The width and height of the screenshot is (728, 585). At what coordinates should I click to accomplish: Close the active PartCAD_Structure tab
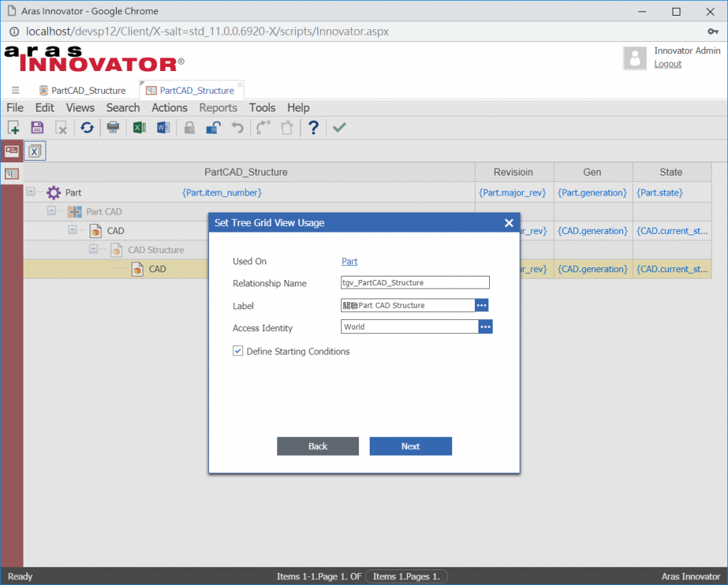coord(240,85)
